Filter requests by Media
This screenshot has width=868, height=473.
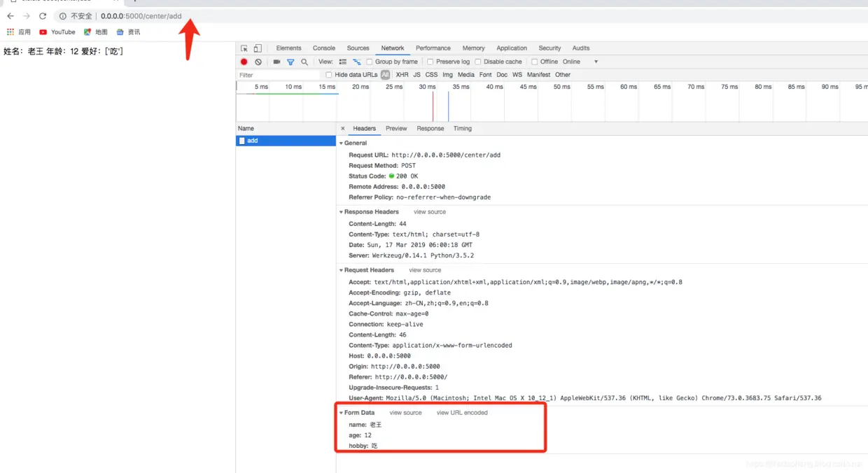pos(466,75)
